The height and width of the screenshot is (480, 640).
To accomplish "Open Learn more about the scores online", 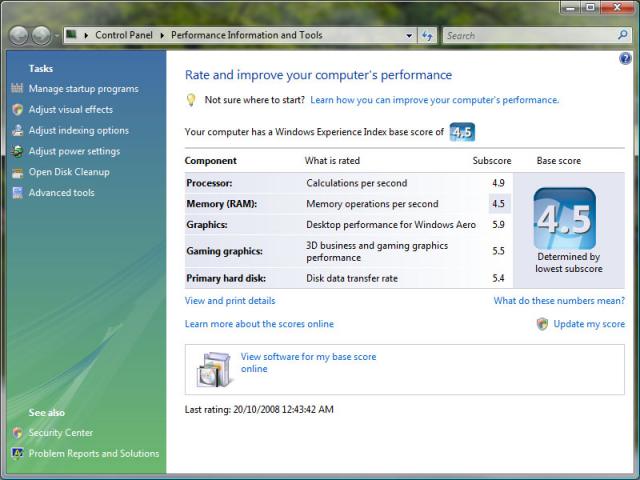I will click(259, 324).
